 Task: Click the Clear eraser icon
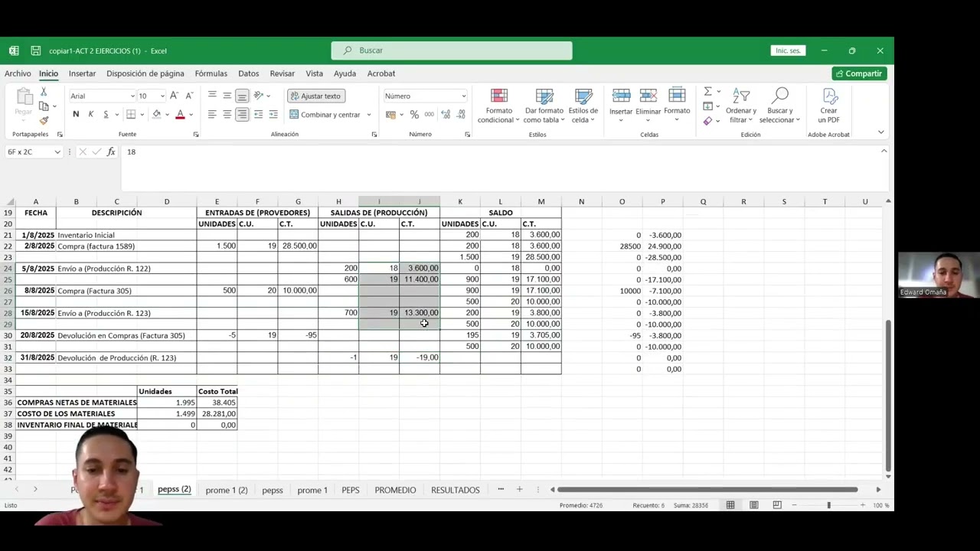point(708,120)
